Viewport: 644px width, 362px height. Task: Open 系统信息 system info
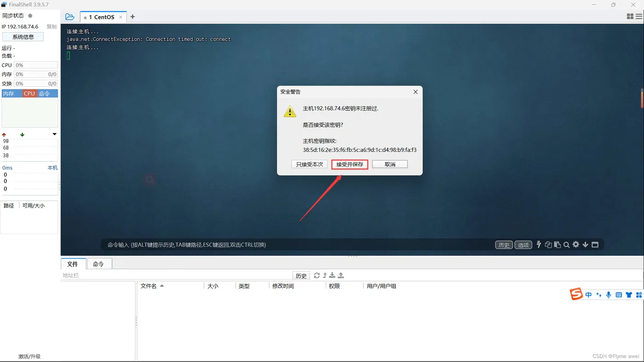click(23, 37)
